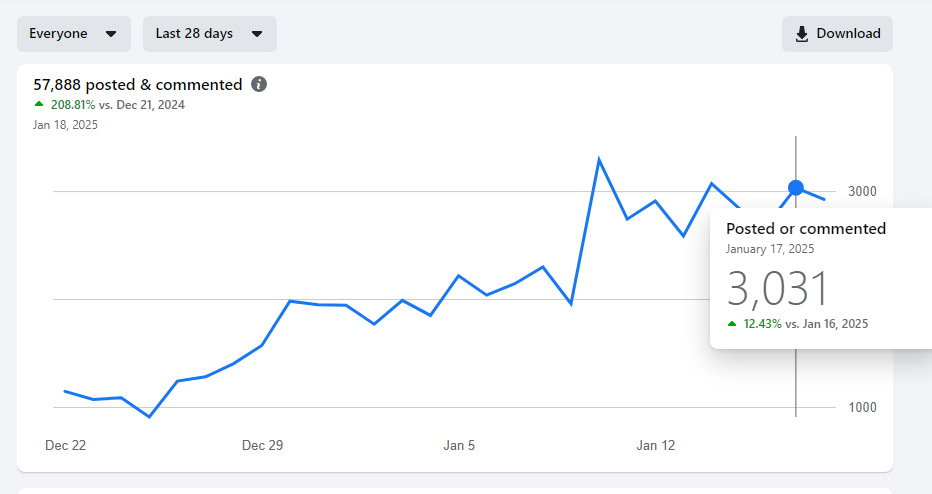Click the 3,031 value in the tooltip

pos(777,289)
